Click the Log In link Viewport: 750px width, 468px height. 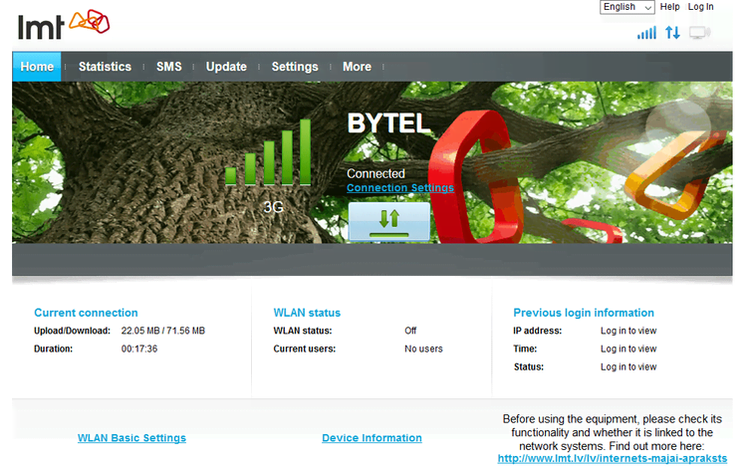click(x=701, y=7)
